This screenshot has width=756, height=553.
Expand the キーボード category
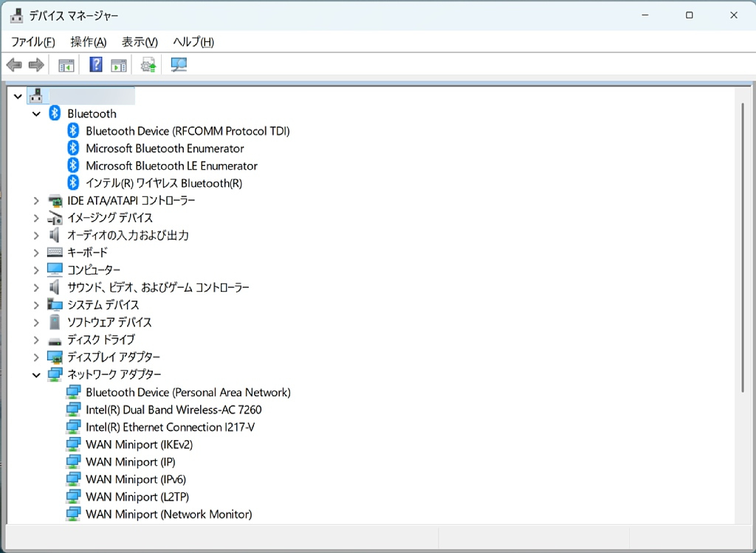click(36, 253)
